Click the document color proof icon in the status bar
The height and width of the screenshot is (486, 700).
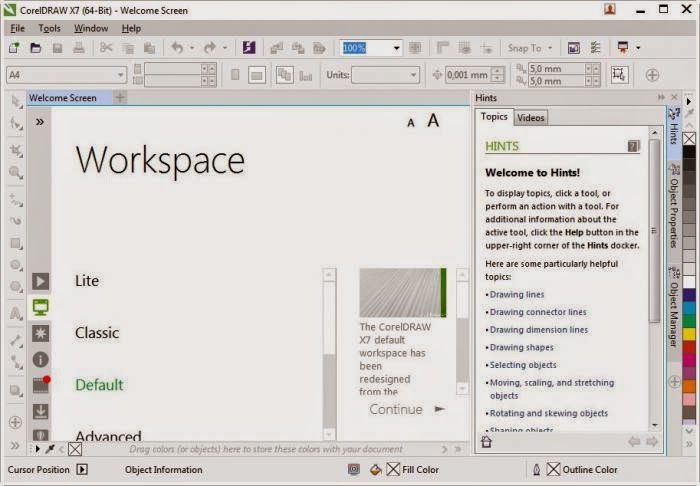[x=354, y=469]
